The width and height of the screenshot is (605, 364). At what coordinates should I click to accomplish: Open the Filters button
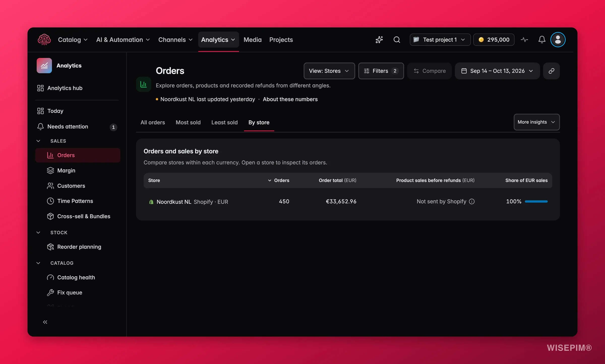point(381,71)
